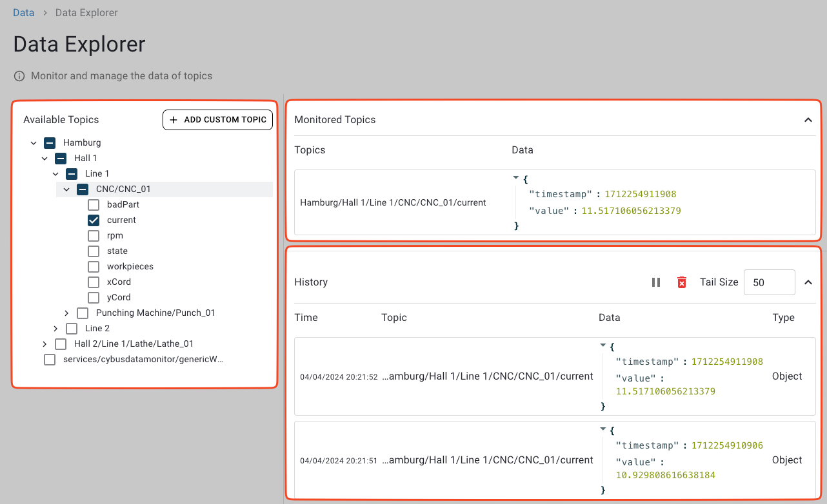Image resolution: width=827 pixels, height=504 pixels.
Task: Click the Tail Size input showing 50
Action: tap(769, 282)
